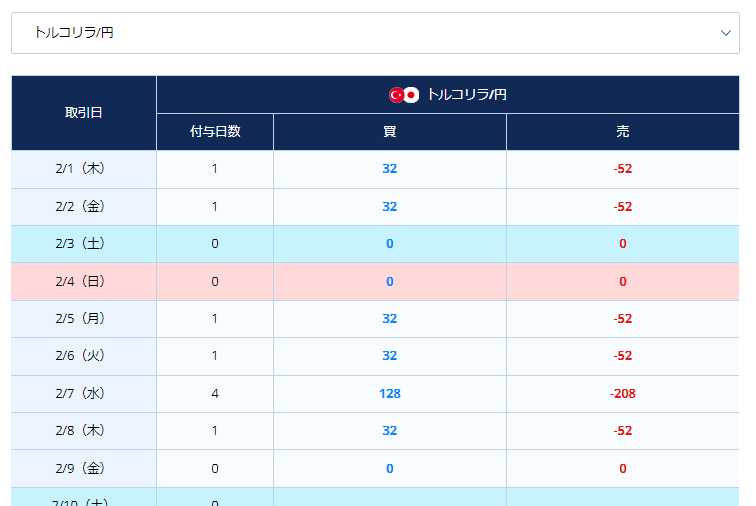Click the Japanese flag icon in header
The image size is (756, 506).
(x=411, y=95)
